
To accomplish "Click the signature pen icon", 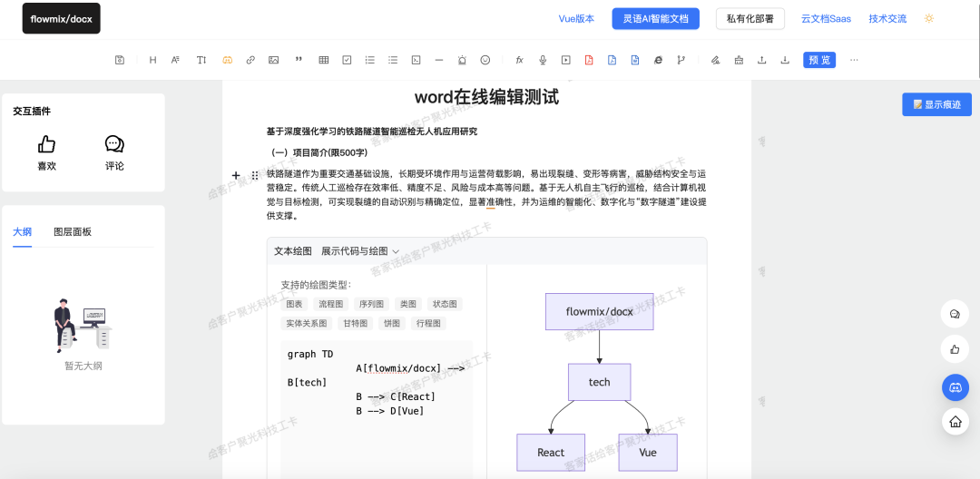I will 716,60.
